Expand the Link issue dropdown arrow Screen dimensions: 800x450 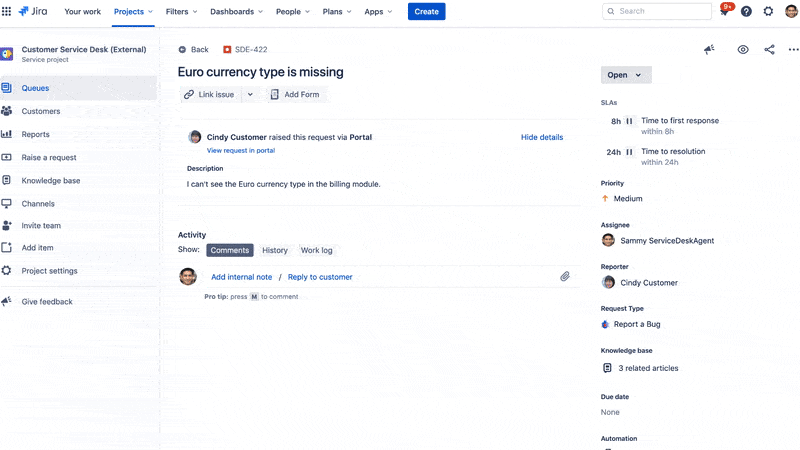250,94
